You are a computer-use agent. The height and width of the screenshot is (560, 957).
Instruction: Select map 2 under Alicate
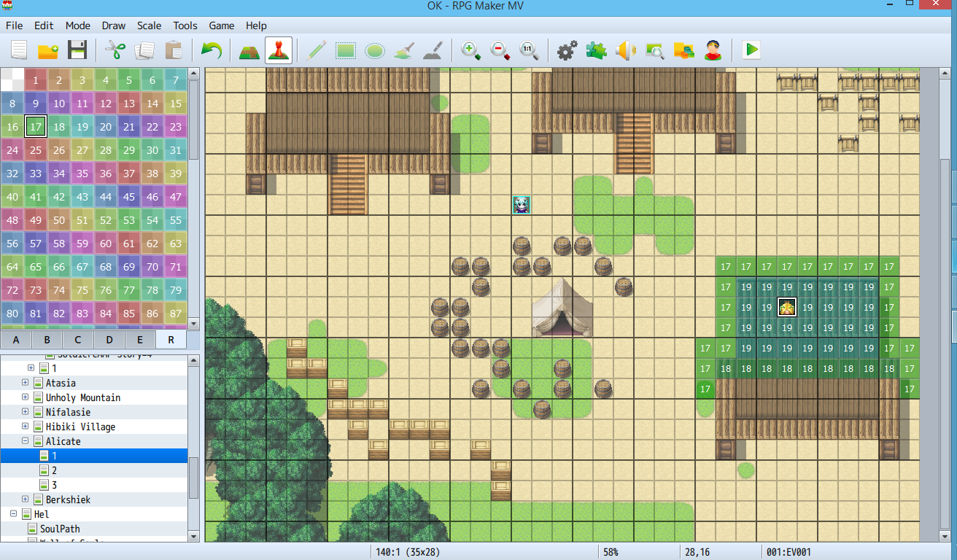click(x=54, y=470)
